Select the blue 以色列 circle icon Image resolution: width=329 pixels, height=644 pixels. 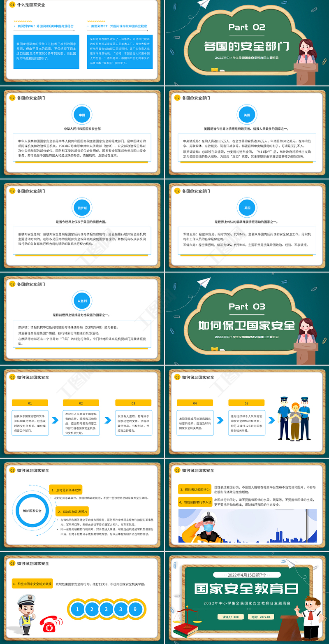click(x=82, y=301)
